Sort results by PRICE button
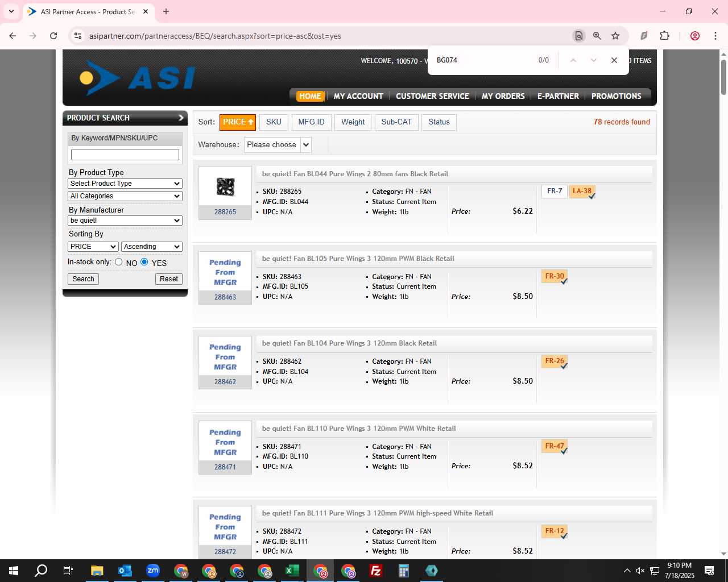This screenshot has height=582, width=728. click(238, 122)
